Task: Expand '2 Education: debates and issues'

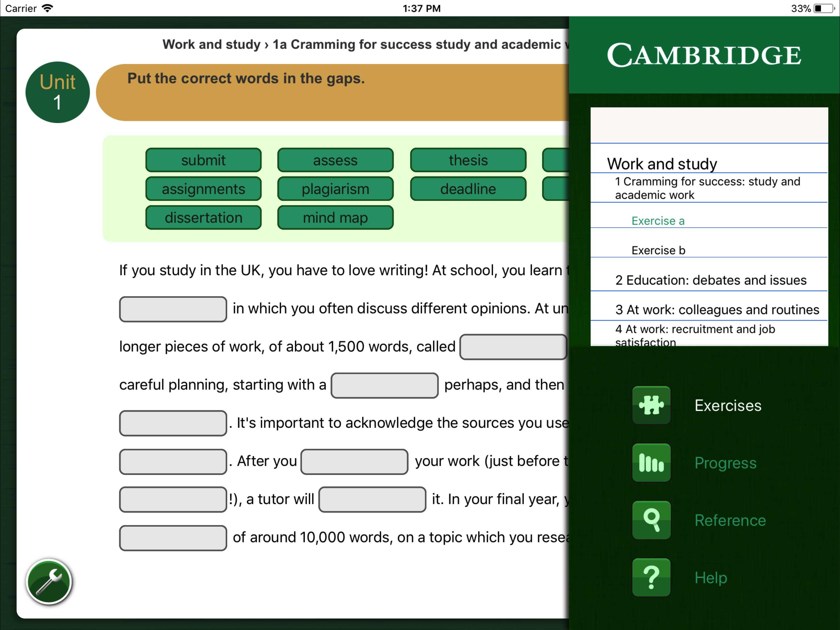Action: (x=710, y=280)
